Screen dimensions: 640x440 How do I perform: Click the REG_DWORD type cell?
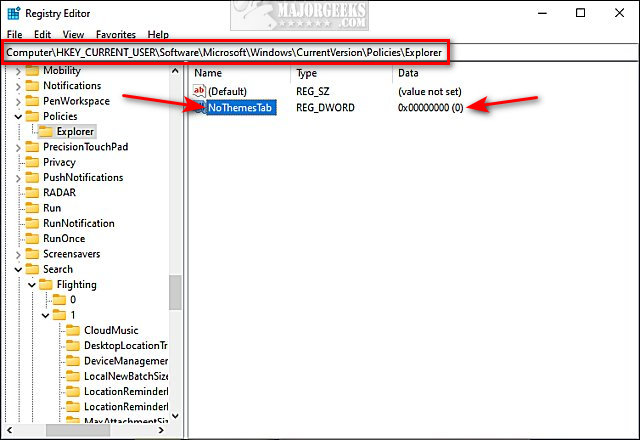325,108
